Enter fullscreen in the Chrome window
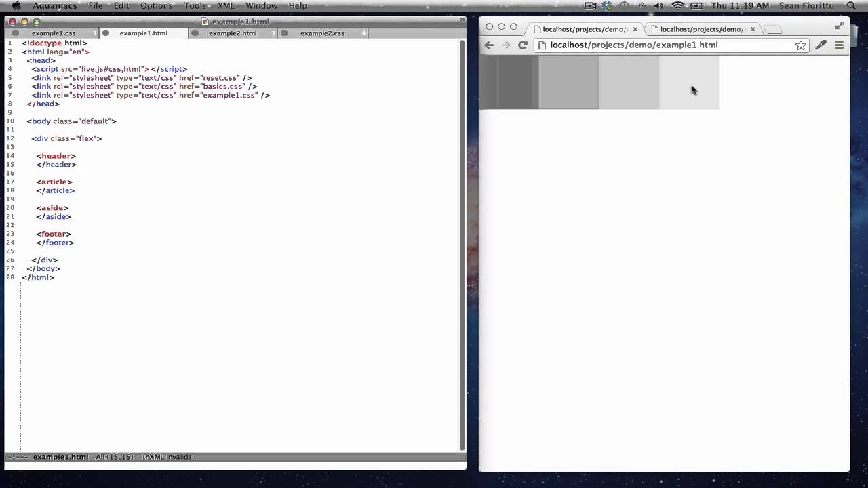 (x=840, y=25)
